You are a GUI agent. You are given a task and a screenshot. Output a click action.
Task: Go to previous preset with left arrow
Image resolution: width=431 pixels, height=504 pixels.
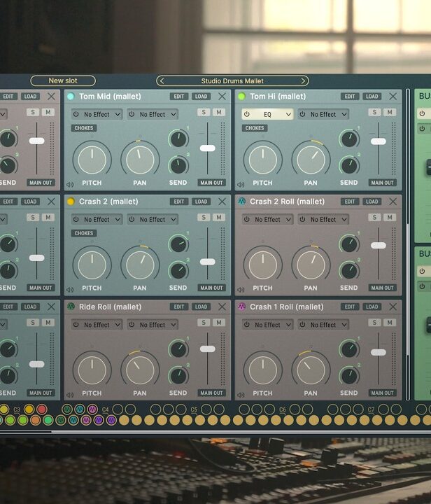(162, 81)
